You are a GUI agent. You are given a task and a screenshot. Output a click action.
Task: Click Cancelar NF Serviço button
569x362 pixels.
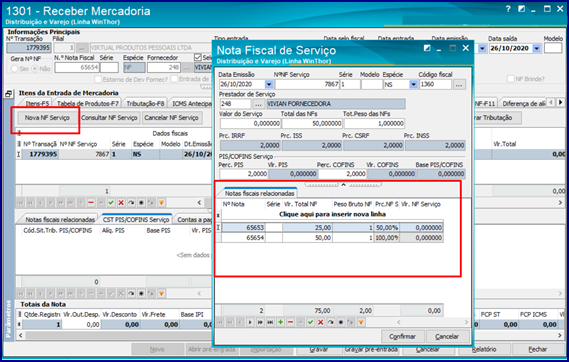tap(171, 118)
